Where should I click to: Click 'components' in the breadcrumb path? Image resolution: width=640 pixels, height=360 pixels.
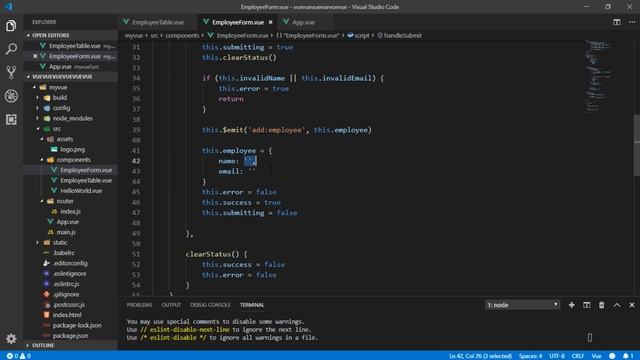coord(182,36)
